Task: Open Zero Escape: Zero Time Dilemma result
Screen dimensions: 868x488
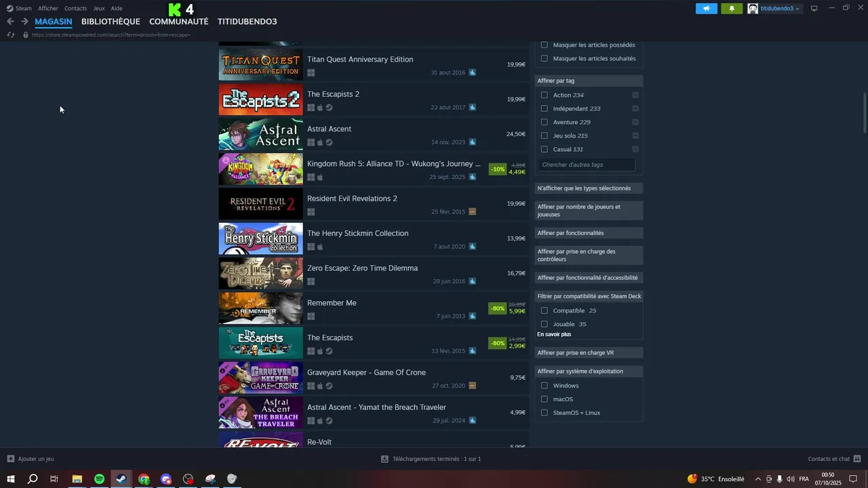Action: [373, 274]
